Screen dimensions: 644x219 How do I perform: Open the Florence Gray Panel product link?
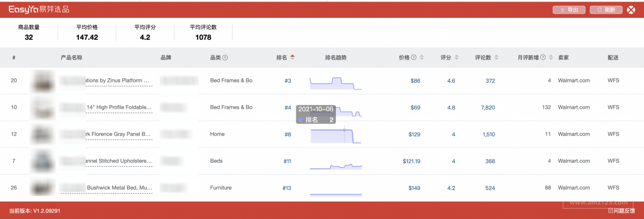coord(106,134)
